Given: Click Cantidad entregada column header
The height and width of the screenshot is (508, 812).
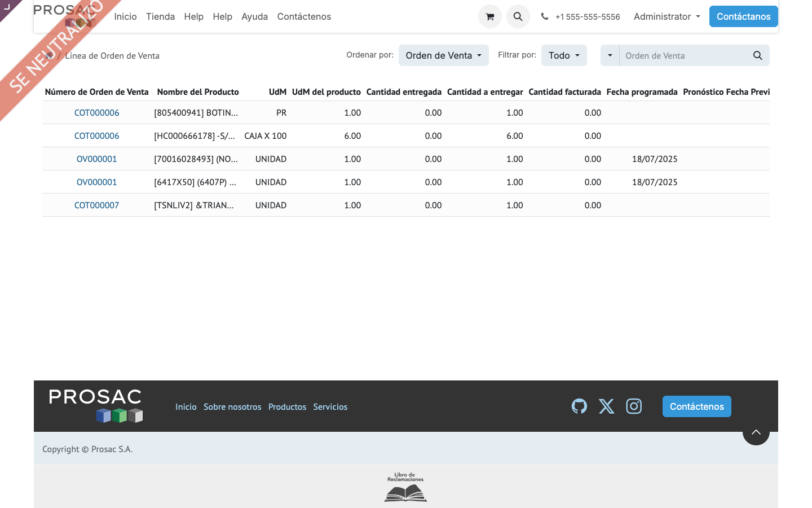Looking at the screenshot, I should 404,91.
